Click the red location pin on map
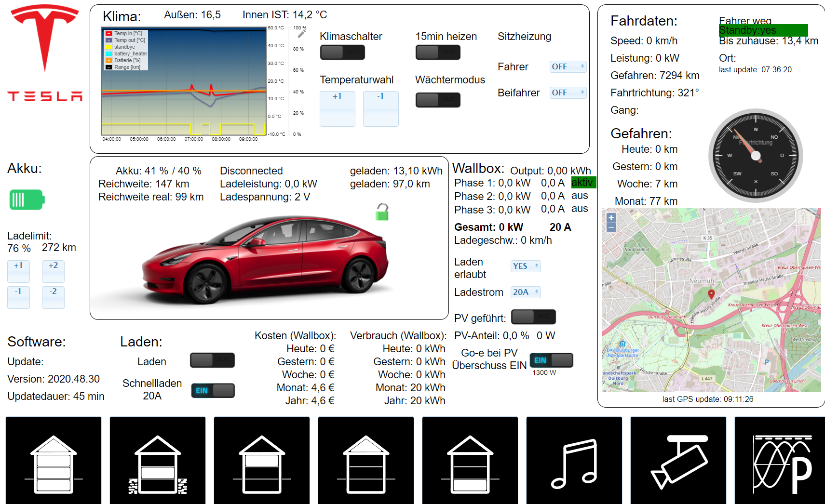The width and height of the screenshot is (825, 504). [711, 294]
